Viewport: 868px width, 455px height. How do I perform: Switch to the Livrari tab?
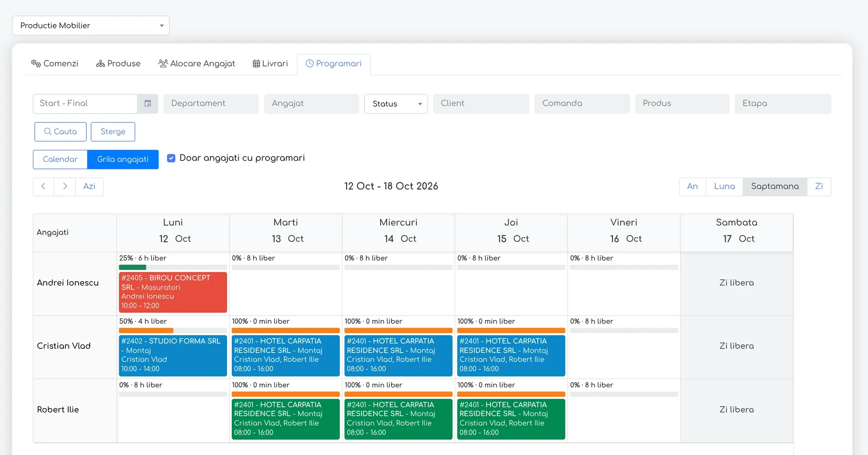270,63
